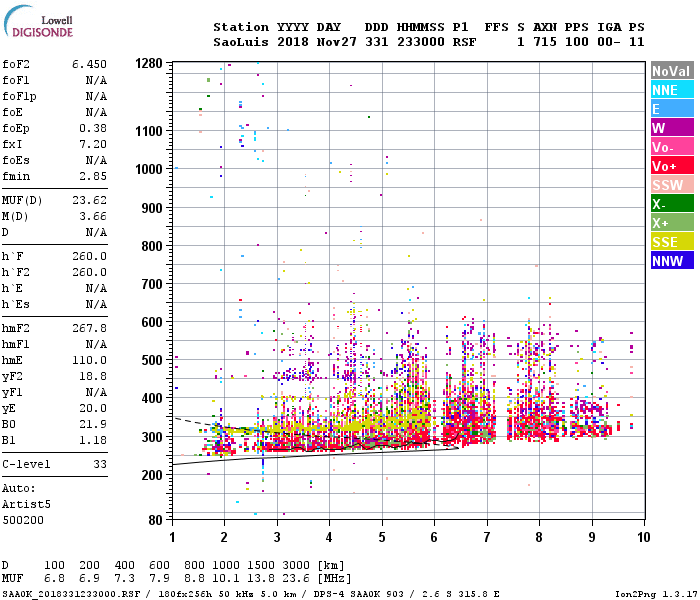Screen dimensions: 700x600
Task: Click the 233000 time value in header
Action: point(421,42)
